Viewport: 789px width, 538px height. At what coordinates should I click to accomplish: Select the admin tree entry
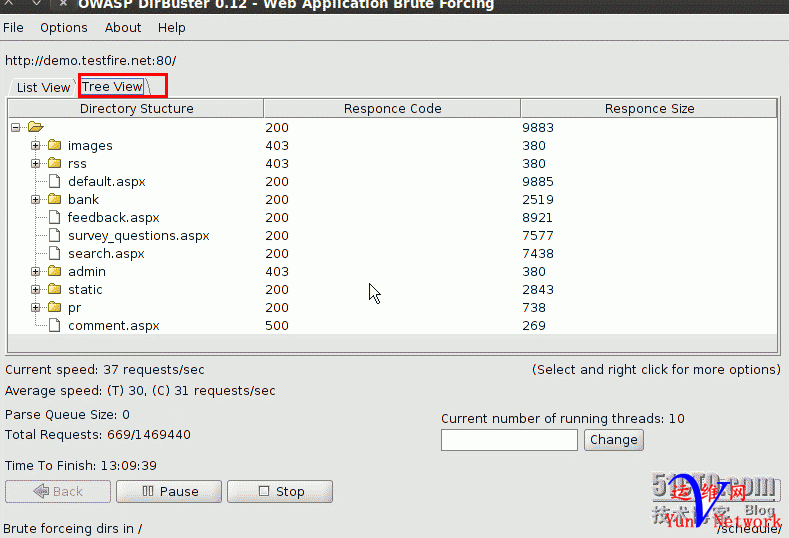[x=87, y=272]
